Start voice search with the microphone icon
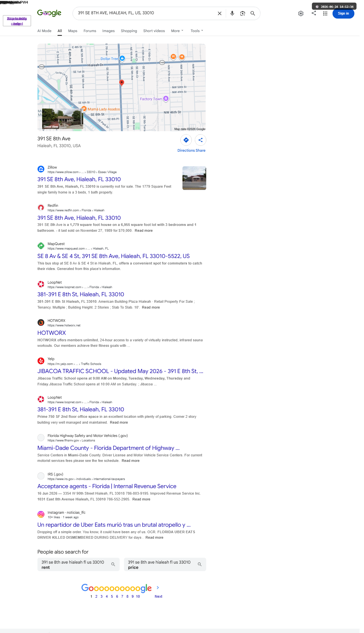The width and height of the screenshot is (364, 633). (x=232, y=13)
